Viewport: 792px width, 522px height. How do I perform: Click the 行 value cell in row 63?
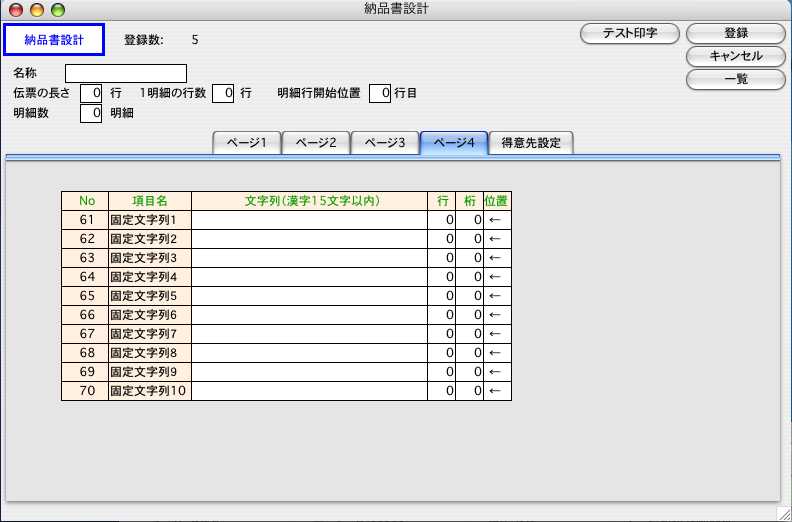coord(441,258)
